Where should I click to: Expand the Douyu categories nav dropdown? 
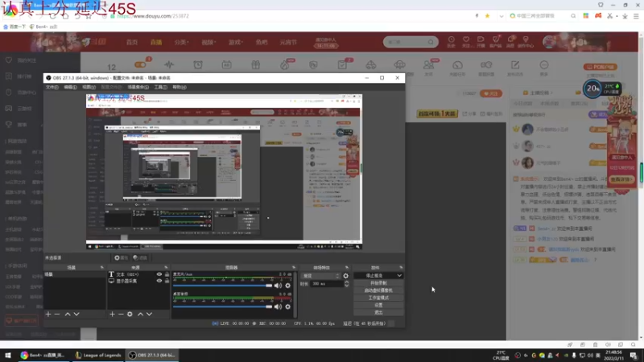point(181,43)
